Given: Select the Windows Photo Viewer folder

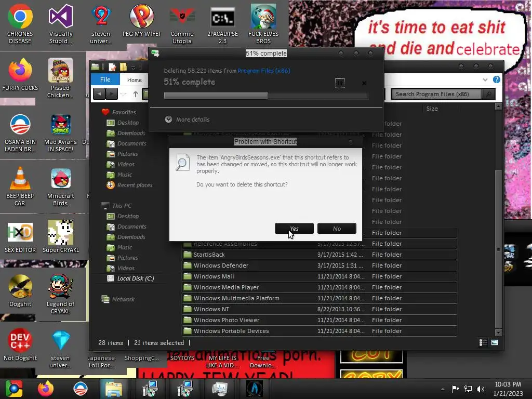Looking at the screenshot, I should pos(320,320).
